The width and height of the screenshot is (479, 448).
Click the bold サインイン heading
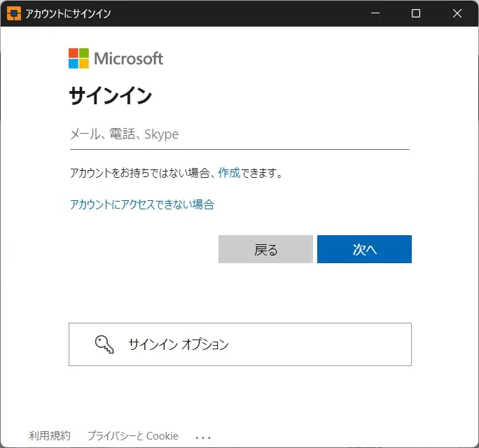click(x=110, y=96)
